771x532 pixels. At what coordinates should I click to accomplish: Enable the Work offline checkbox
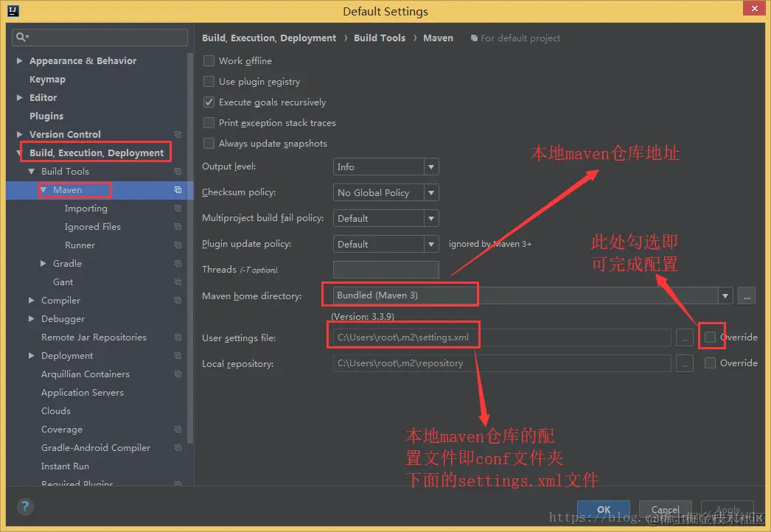point(209,61)
